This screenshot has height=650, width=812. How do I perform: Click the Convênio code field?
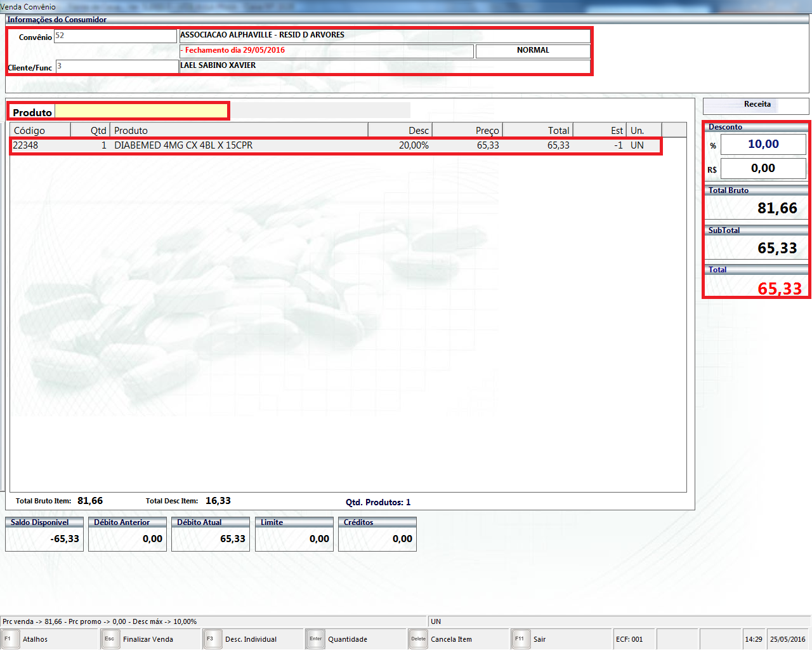click(115, 36)
